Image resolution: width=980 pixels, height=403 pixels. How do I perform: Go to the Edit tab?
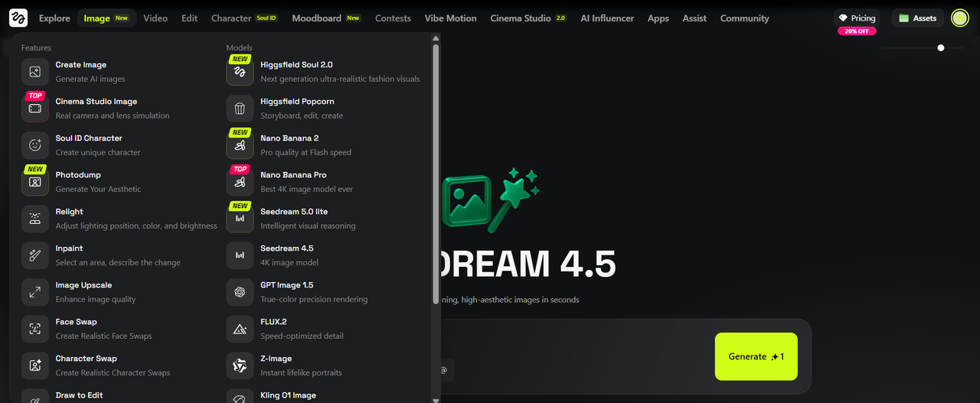(x=189, y=18)
